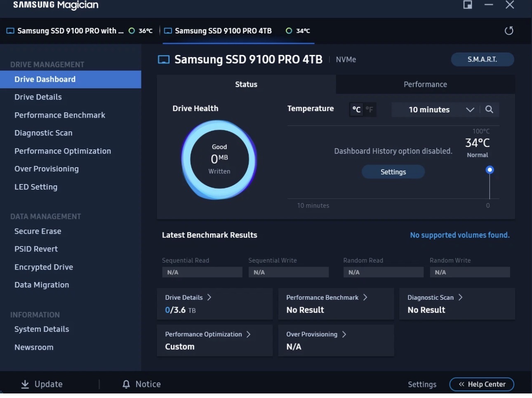The height and width of the screenshot is (398, 532).
Task: Click "Dashboard History option disabled." text
Action: tap(393, 151)
